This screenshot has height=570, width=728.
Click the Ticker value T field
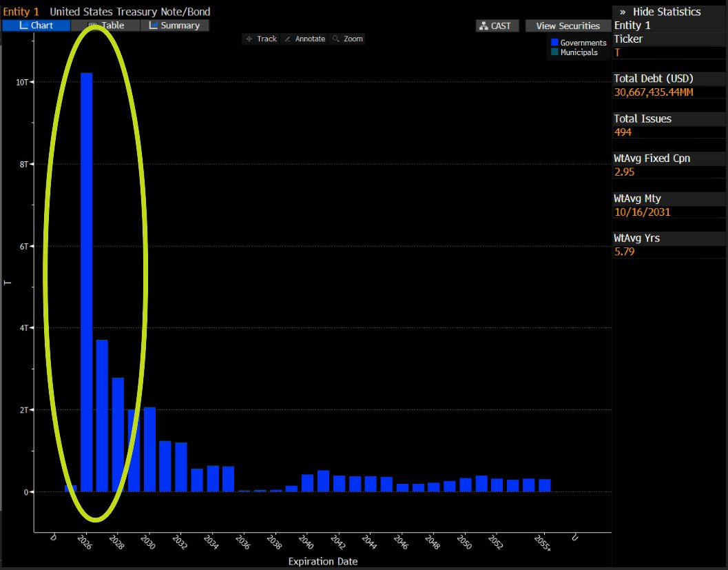(x=617, y=52)
